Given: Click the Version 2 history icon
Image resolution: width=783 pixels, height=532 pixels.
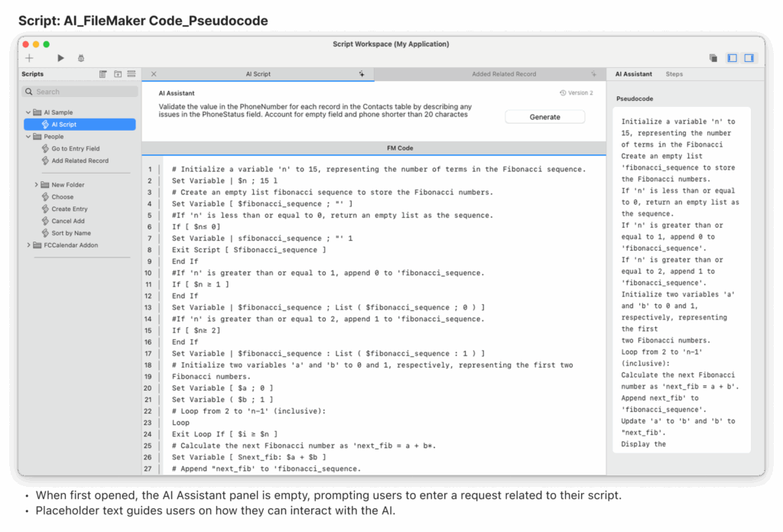Looking at the screenshot, I should pyautogui.click(x=563, y=93).
